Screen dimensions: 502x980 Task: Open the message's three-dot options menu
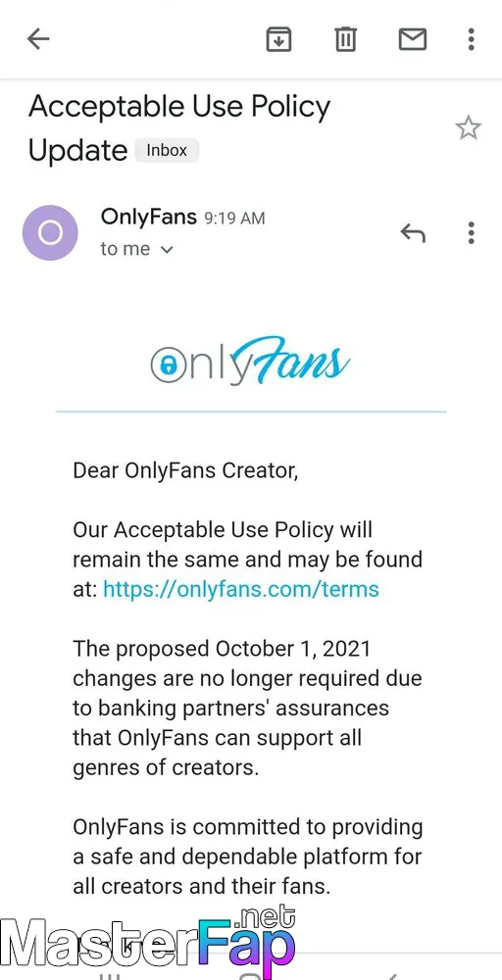(x=472, y=233)
